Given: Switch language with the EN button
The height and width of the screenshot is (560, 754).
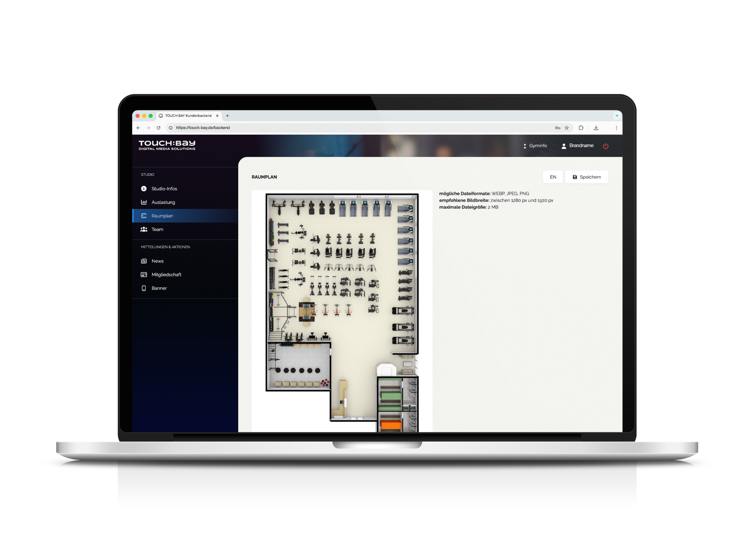Looking at the screenshot, I should pyautogui.click(x=553, y=177).
